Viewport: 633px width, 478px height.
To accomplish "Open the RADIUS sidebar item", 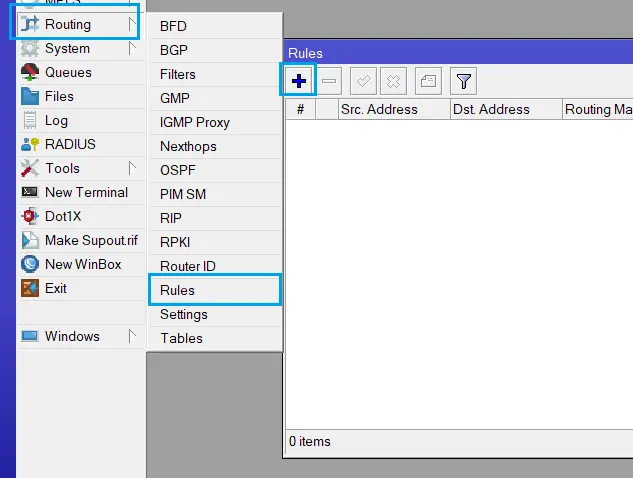I will point(68,144).
